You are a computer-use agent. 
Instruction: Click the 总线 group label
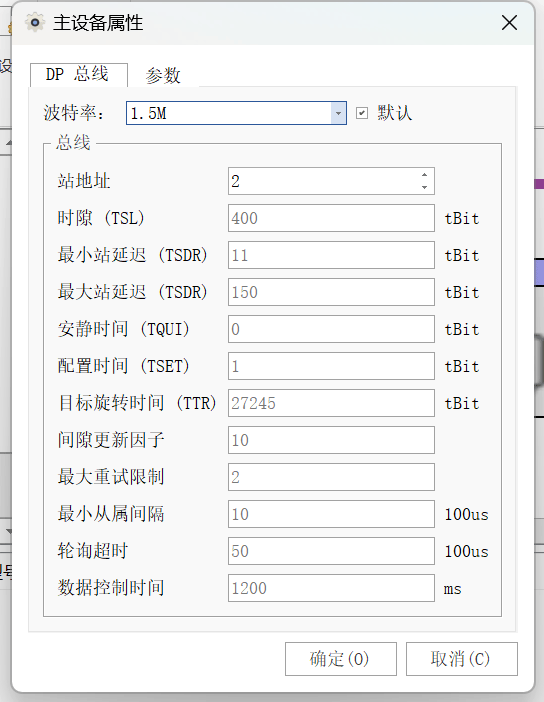73,143
